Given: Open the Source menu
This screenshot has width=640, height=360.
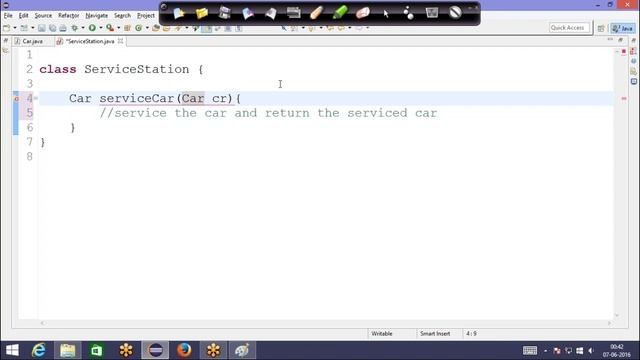Looking at the screenshot, I should (43, 16).
